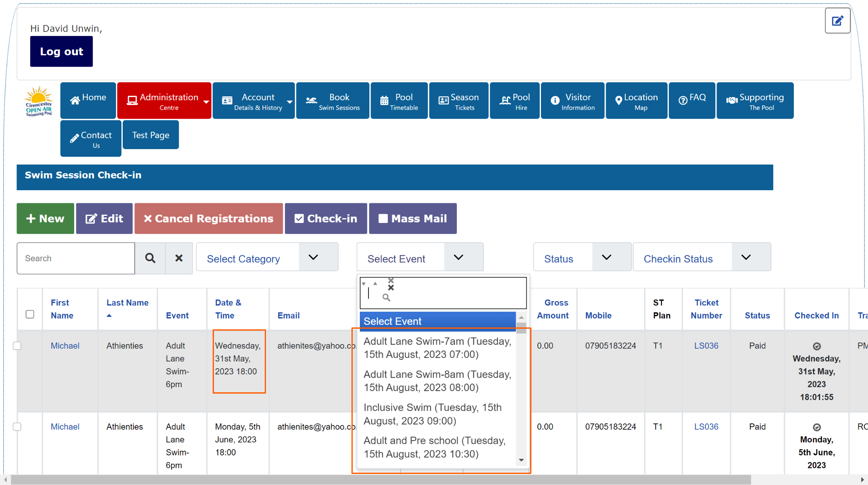Go to Pool Timetable menu item
The image size is (868, 485).
[399, 101]
